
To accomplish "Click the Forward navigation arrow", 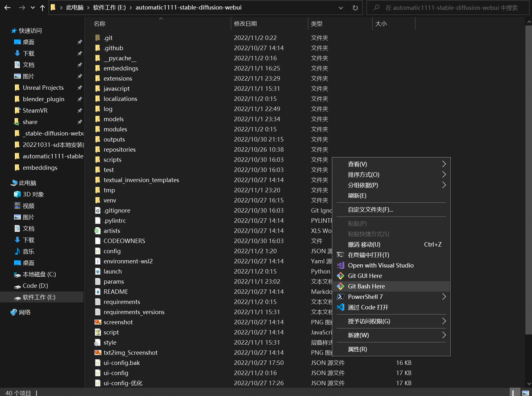I will click(22, 8).
